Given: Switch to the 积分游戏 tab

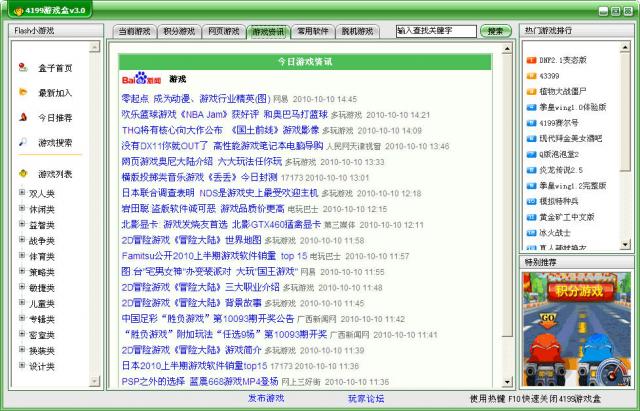Looking at the screenshot, I should pos(179,31).
